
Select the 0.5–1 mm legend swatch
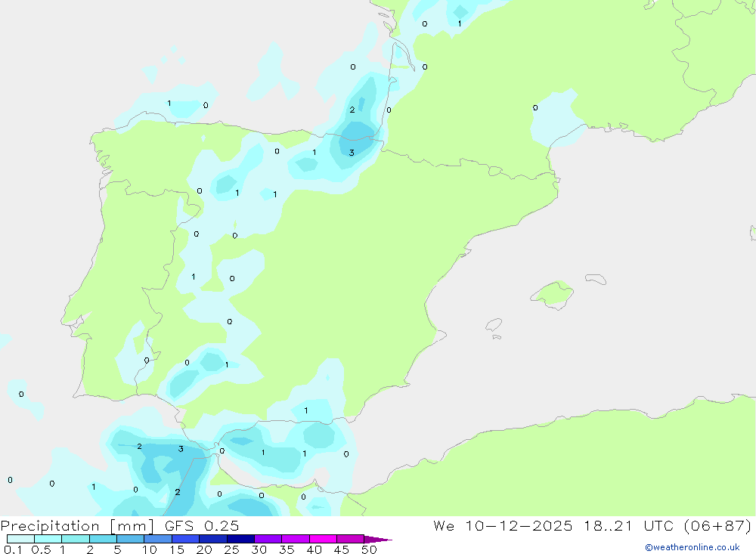48,539
